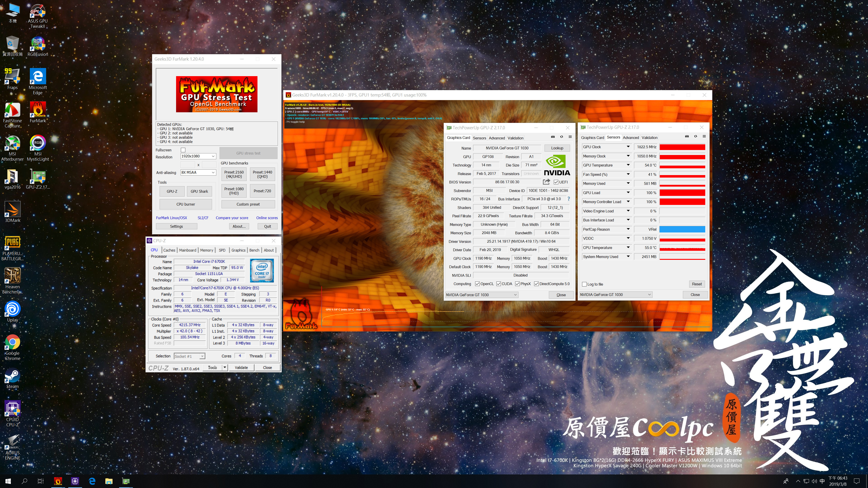This screenshot has width=868, height=488.
Task: Launch CPUID CPU-Z desktop shortcut
Action: [x=12, y=414]
